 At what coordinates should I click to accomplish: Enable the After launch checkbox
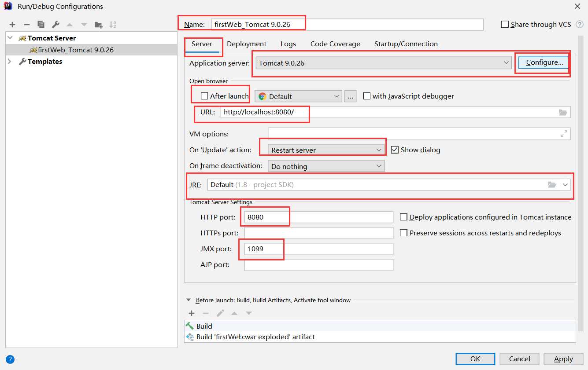[204, 96]
